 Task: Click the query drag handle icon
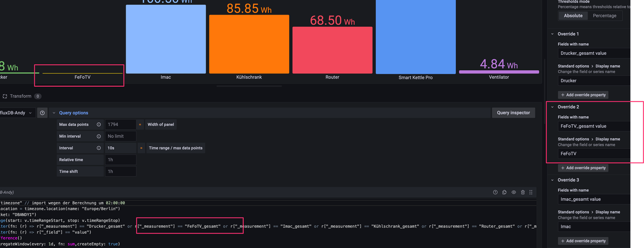[531, 192]
